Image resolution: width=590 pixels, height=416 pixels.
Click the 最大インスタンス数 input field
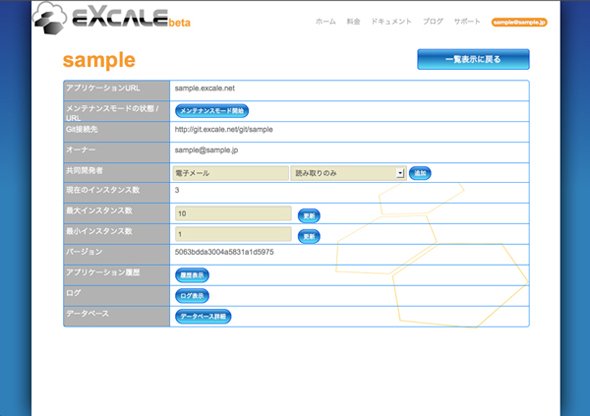pos(233,213)
